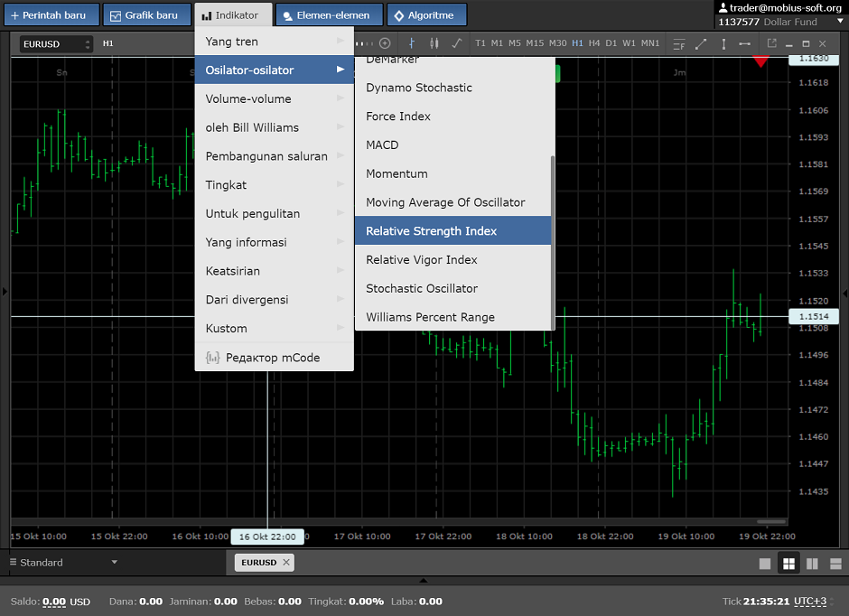Select the M15 timeframe
Viewport: 849px width, 616px height.
click(x=535, y=43)
